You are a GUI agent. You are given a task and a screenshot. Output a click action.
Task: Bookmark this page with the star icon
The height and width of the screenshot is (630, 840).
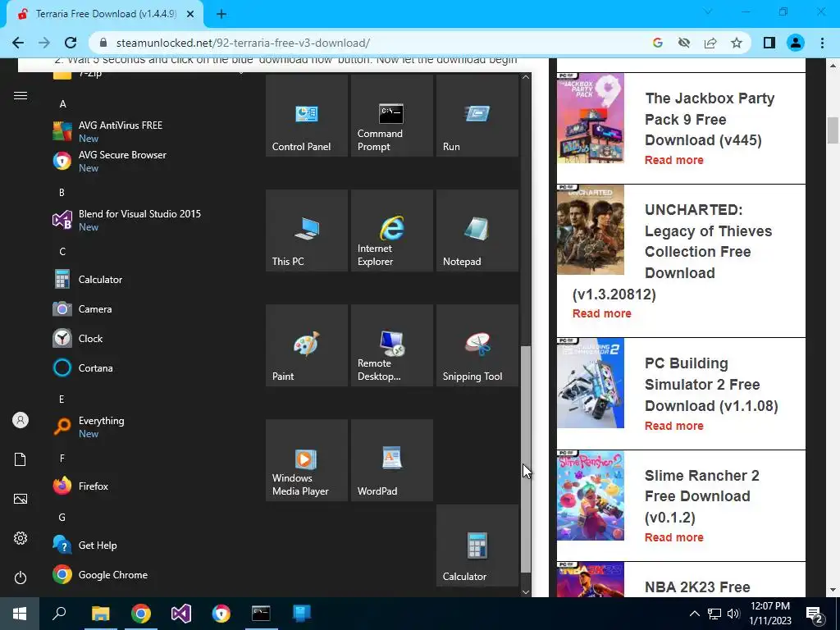click(x=737, y=43)
